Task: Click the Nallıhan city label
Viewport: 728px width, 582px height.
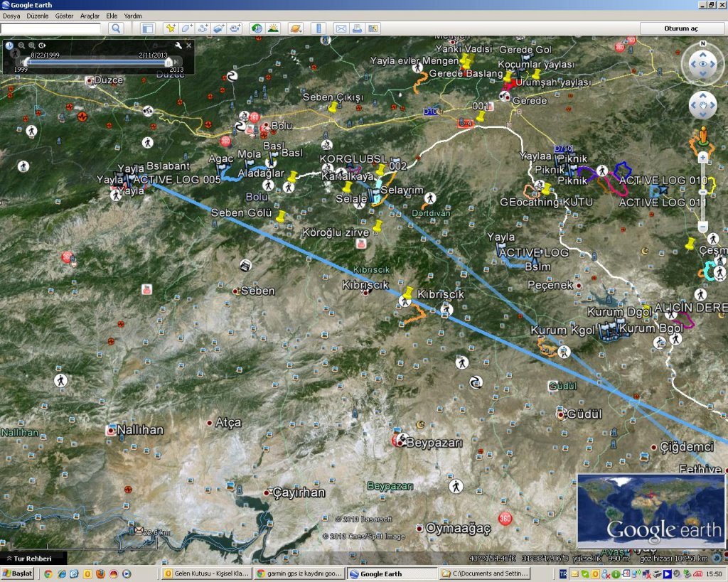Action: point(140,430)
